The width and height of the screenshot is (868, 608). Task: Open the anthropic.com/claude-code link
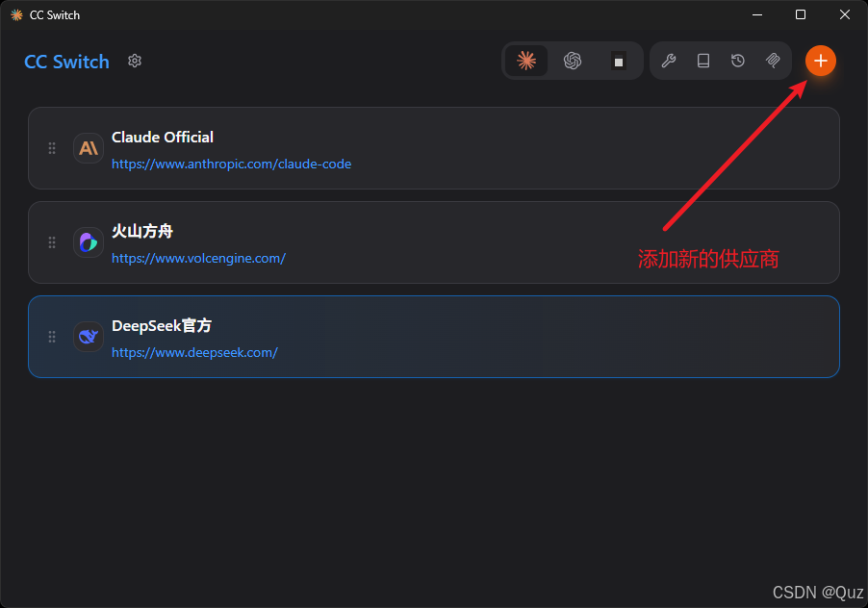231,164
